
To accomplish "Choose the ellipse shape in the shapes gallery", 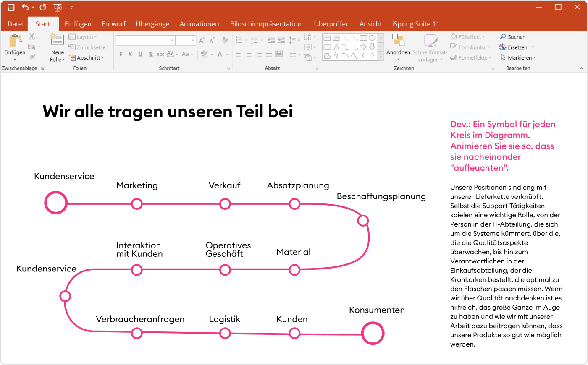I will tap(372, 38).
